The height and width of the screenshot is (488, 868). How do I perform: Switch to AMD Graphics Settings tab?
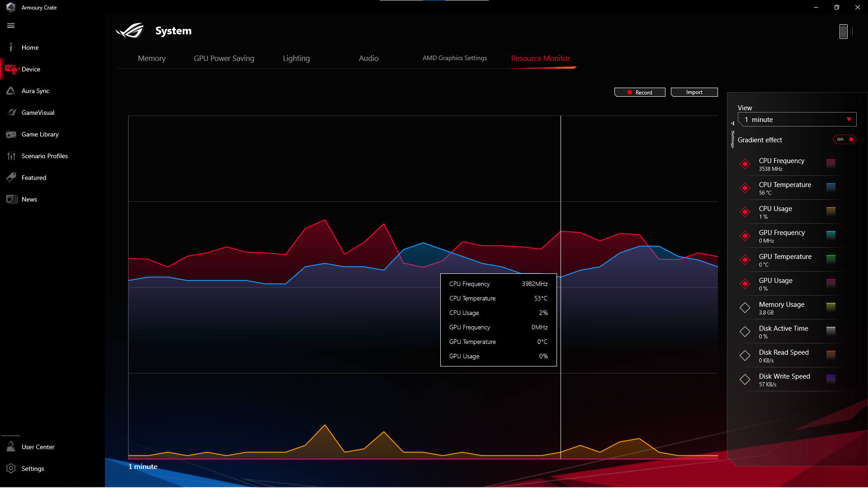pos(454,58)
